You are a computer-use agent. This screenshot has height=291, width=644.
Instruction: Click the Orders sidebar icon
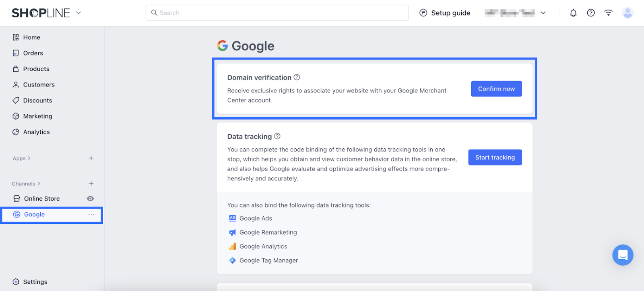(16, 53)
